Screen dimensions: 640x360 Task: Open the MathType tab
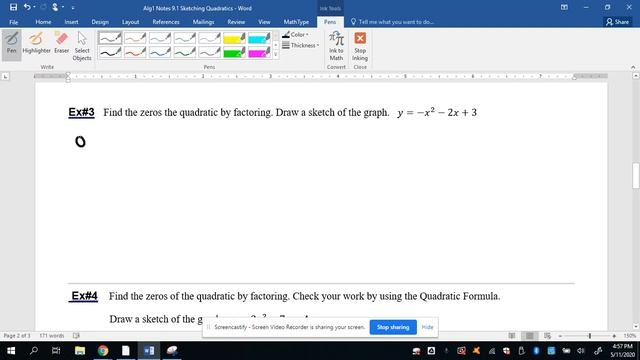click(296, 22)
